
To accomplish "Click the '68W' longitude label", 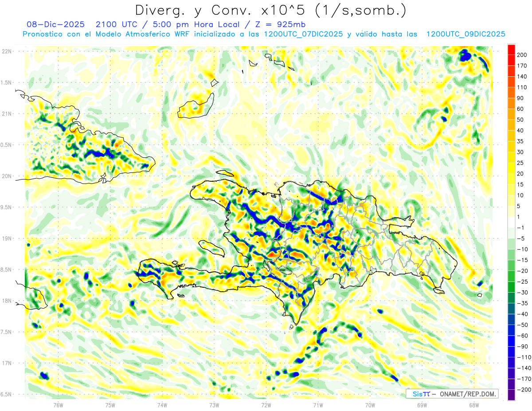I will tap(474, 405).
